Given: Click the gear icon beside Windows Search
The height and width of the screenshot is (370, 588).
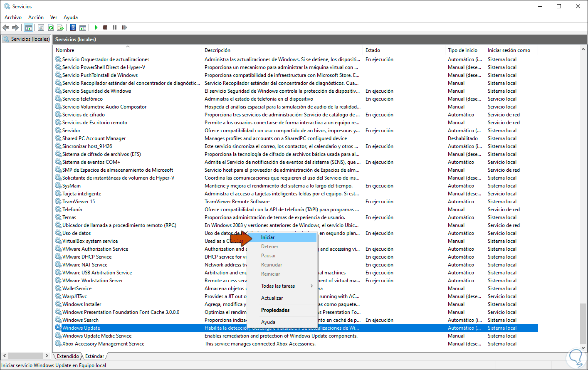Looking at the screenshot, I should (58, 320).
